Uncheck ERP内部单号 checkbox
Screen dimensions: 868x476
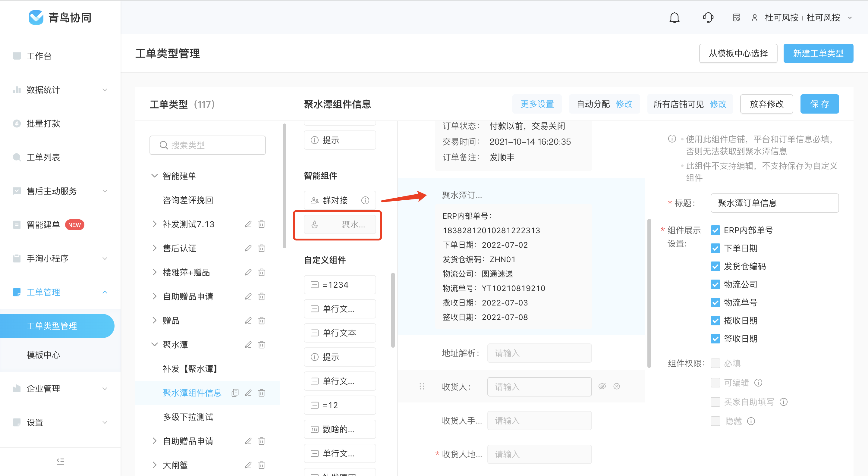coord(715,230)
